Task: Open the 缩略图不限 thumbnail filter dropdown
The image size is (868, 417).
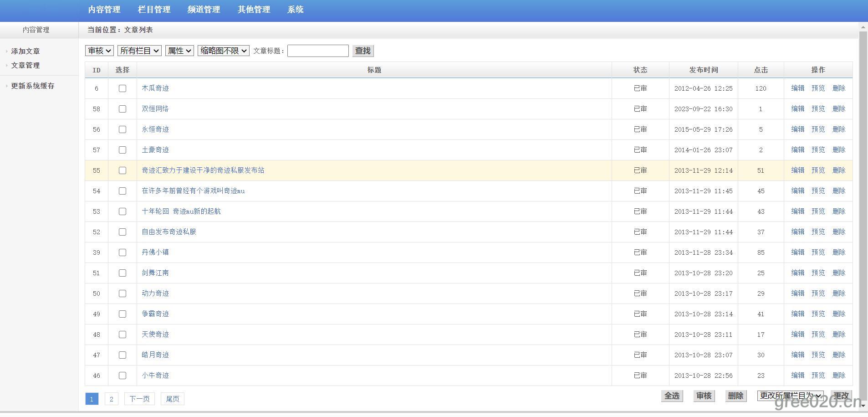Action: pyautogui.click(x=223, y=51)
